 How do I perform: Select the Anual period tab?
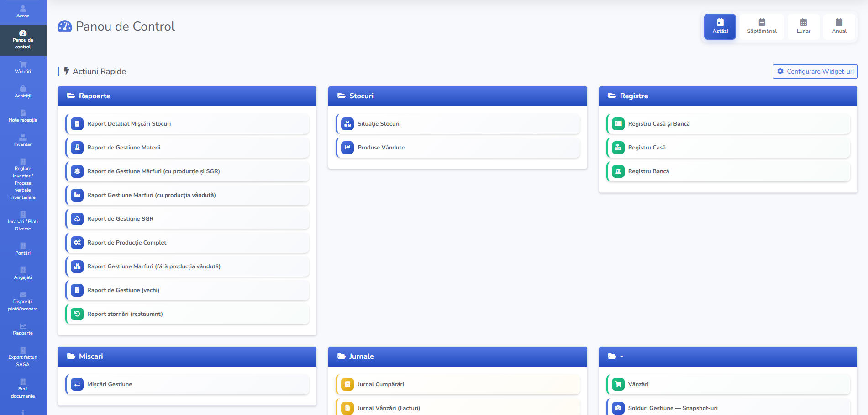pos(839,27)
